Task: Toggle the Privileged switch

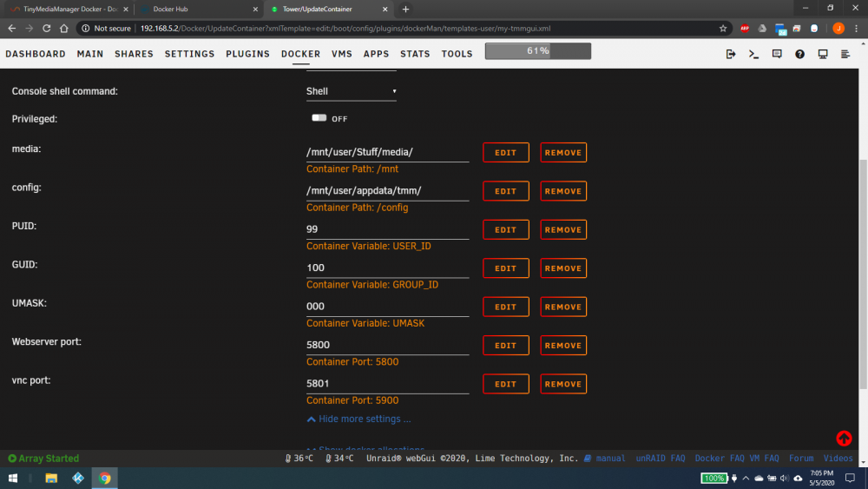Action: point(319,118)
